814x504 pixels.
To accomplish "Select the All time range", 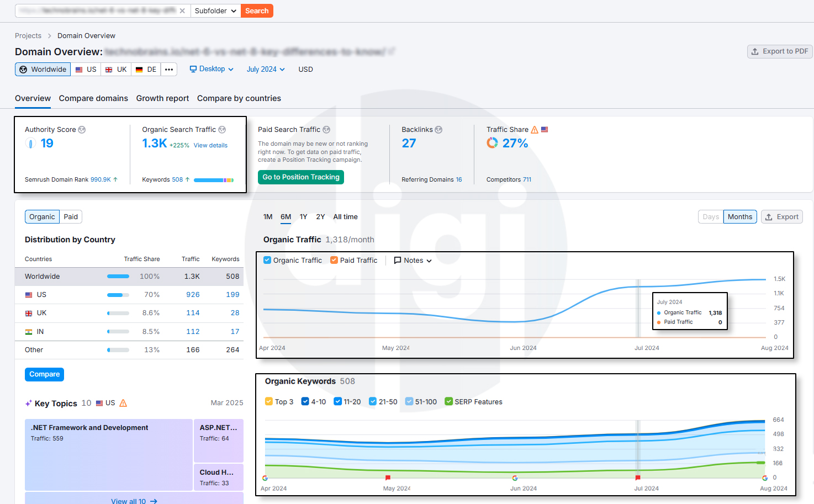I will pos(345,217).
